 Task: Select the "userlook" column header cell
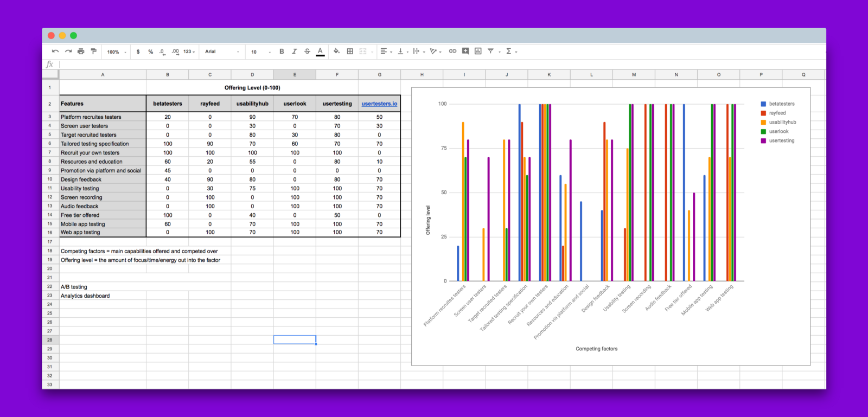point(295,104)
